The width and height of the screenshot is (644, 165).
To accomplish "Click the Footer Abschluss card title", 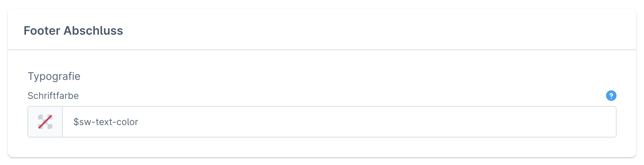I will click(x=73, y=31).
